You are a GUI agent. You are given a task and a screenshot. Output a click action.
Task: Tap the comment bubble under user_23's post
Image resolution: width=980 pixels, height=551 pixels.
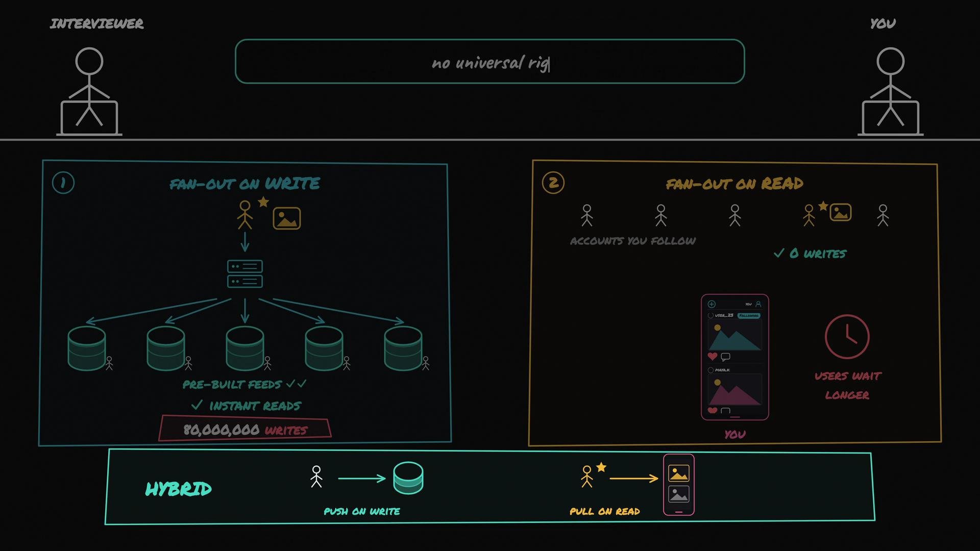pyautogui.click(x=725, y=357)
